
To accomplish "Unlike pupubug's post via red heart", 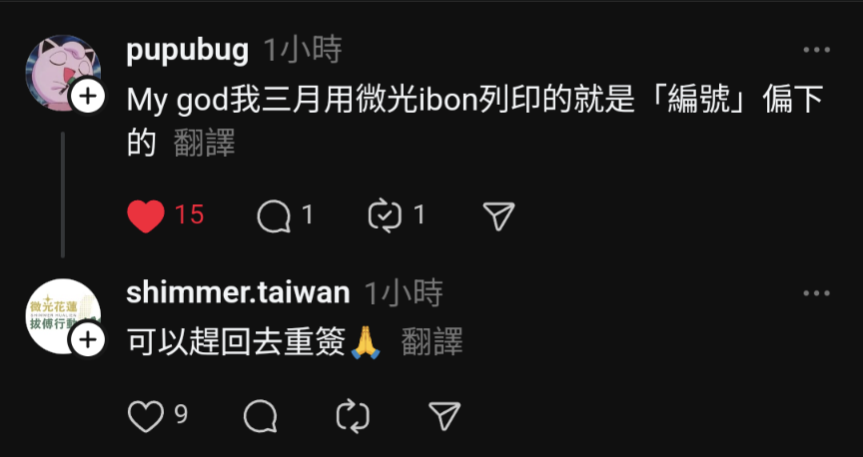I will coord(146,216).
